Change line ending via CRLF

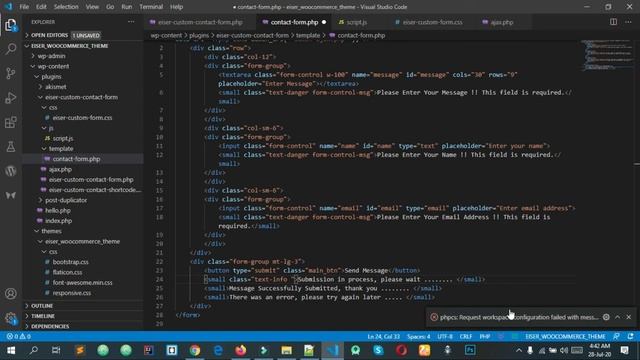tap(466, 337)
